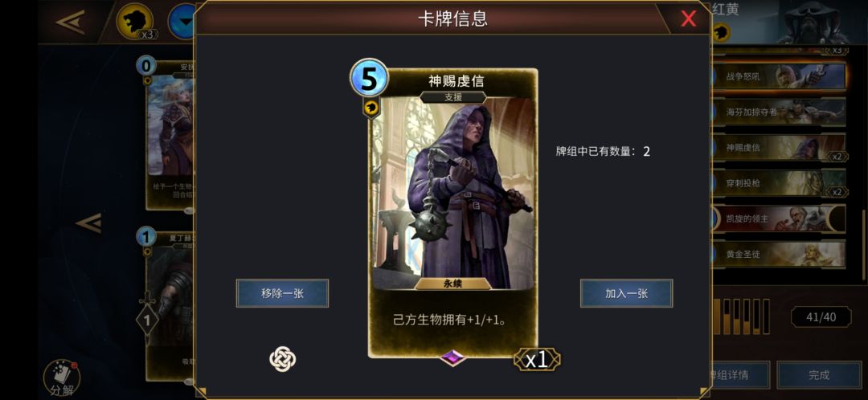Go back with the top-left arrow

(70, 22)
